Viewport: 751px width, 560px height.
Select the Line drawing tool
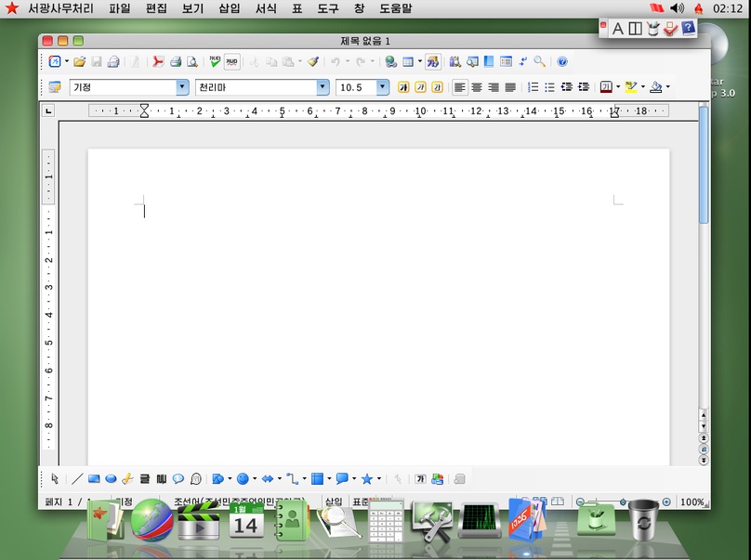click(x=76, y=478)
